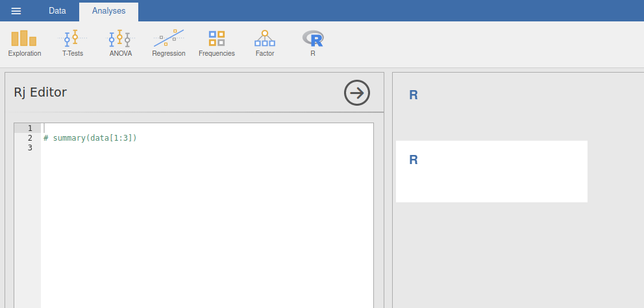Click the Frequencies analyses icon
Viewport: 644px width, 308px height.
pos(216,43)
